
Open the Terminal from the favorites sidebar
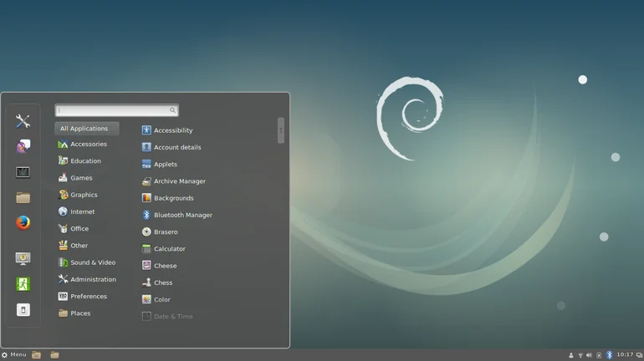click(x=23, y=172)
